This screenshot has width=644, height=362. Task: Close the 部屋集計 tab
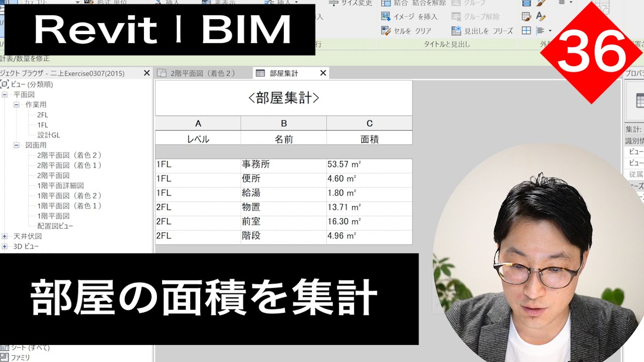(x=323, y=73)
